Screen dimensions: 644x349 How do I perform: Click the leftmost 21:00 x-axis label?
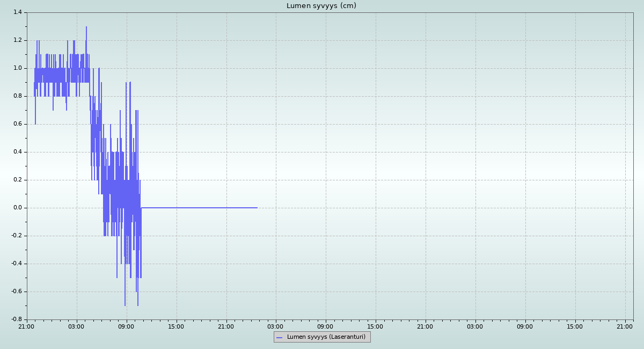[x=27, y=326]
